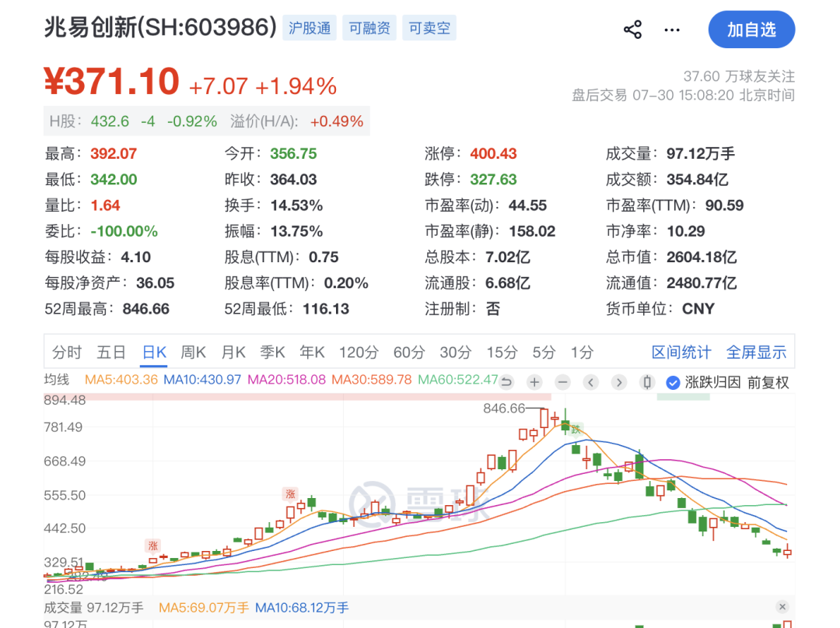Viewport: 840px width, 628px height.
Task: Click the 总市值 value 2604.18亿
Action: click(x=702, y=258)
